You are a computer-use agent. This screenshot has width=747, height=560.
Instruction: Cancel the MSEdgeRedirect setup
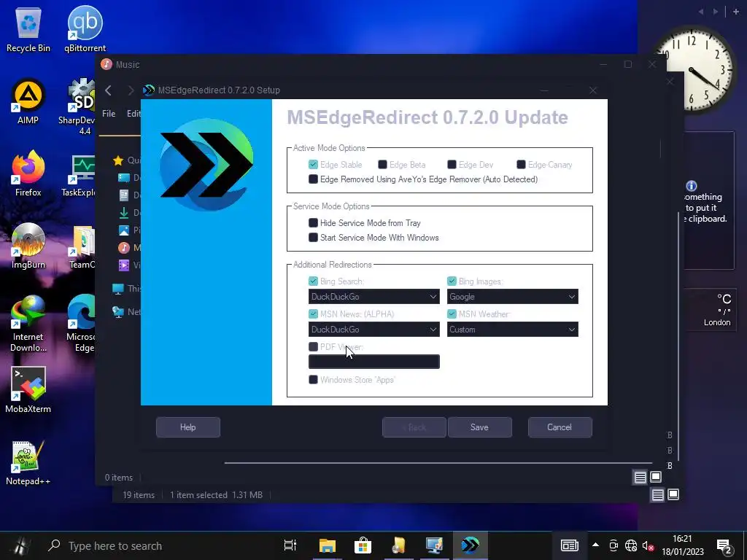click(560, 427)
